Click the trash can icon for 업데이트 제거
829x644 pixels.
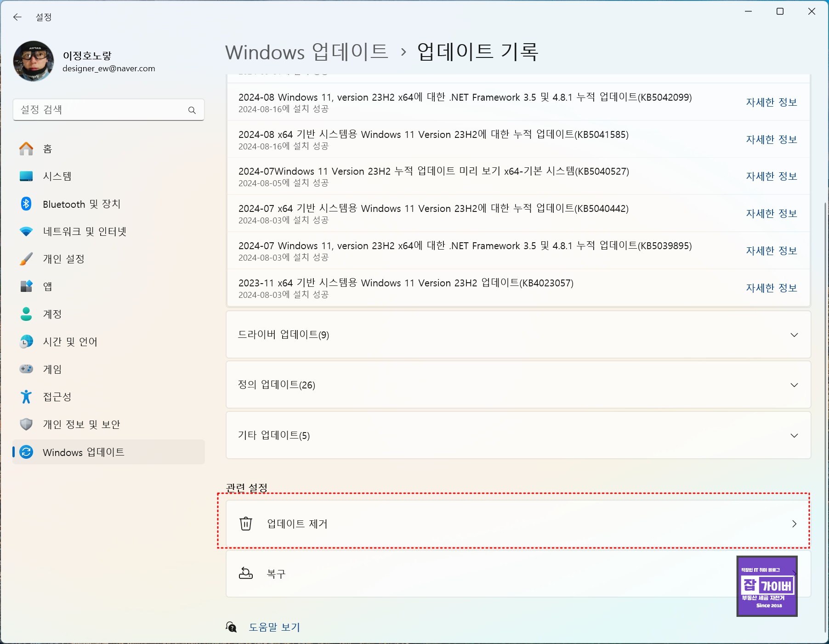(246, 524)
